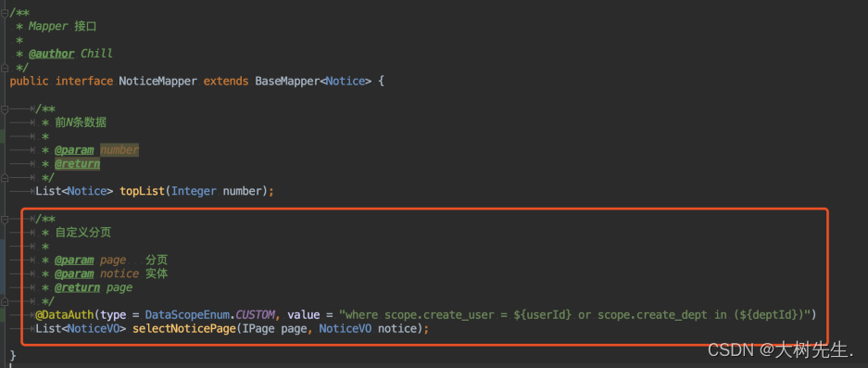
Task: Click the 'notice' parameter of selectNoticePage
Action: [396, 329]
